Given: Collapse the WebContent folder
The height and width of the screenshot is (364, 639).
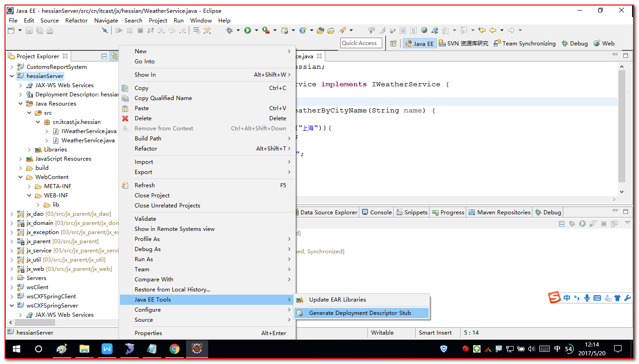Looking at the screenshot, I should pos(21,177).
